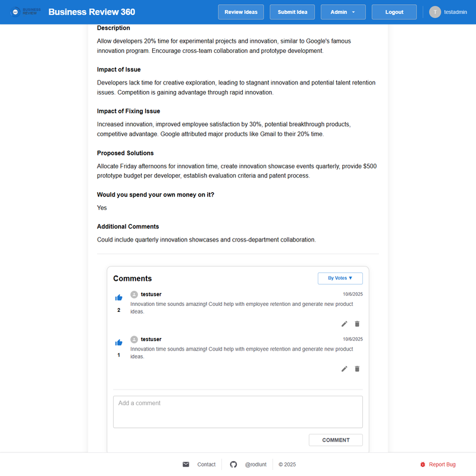Image resolution: width=476 pixels, height=476 pixels.
Task: Open the Review Ideas page
Action: pos(240,12)
